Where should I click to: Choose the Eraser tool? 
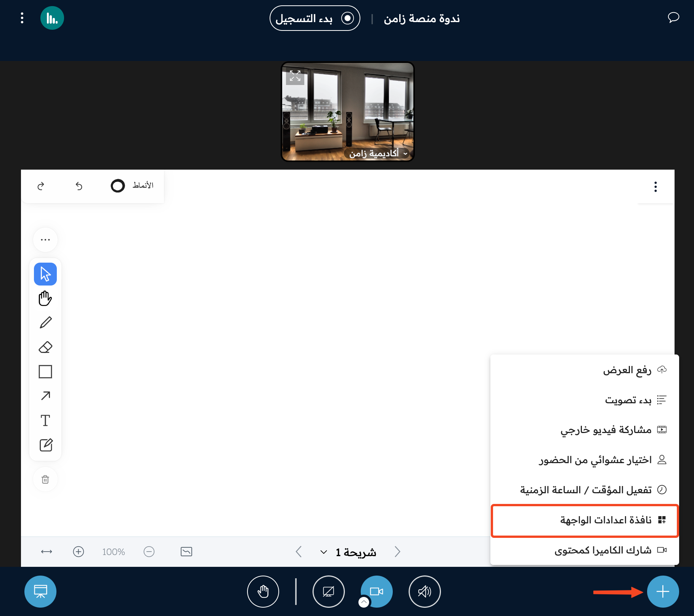tap(45, 347)
